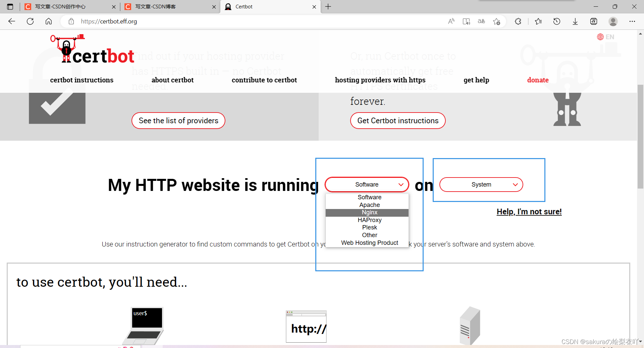Open the favorites list icon

pos(538,21)
